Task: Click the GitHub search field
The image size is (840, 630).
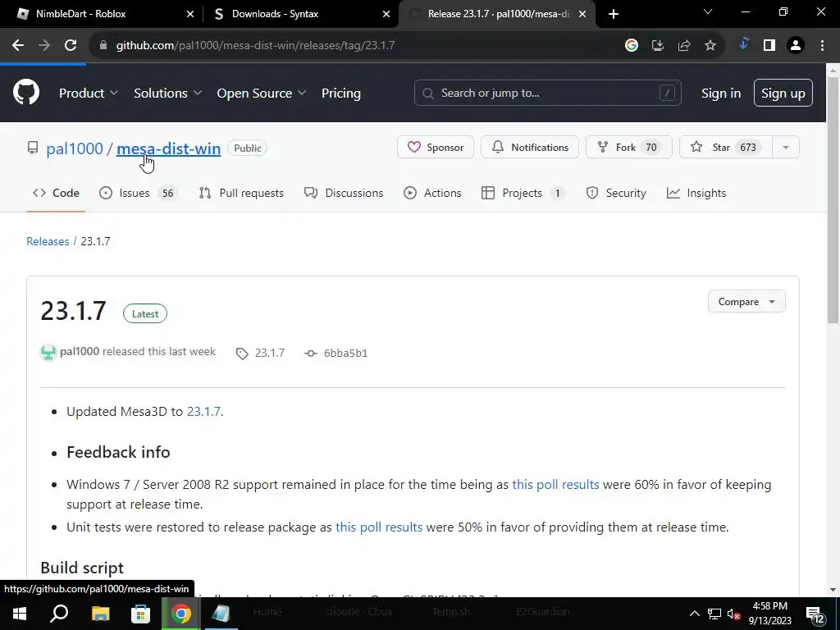Action: pyautogui.click(x=547, y=94)
